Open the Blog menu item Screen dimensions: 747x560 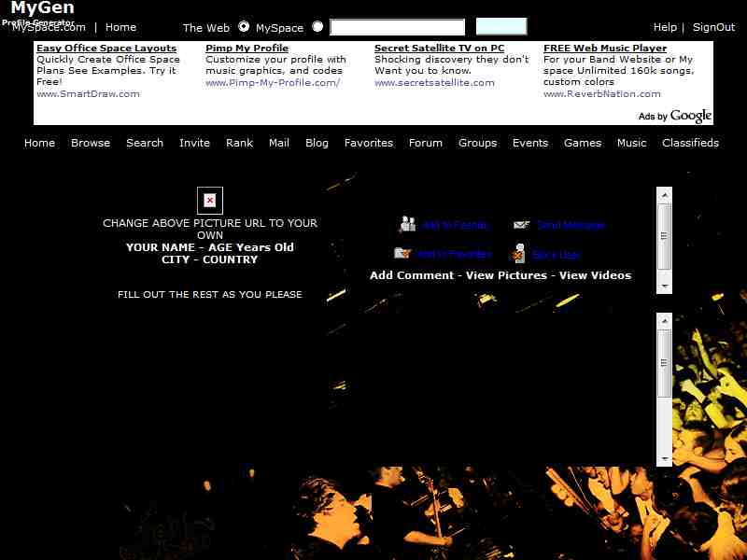click(317, 143)
